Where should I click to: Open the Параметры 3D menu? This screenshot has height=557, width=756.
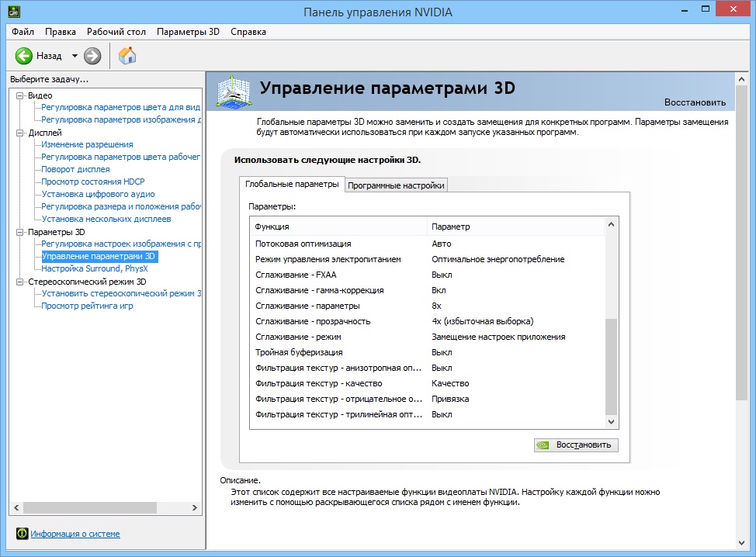pyautogui.click(x=188, y=32)
